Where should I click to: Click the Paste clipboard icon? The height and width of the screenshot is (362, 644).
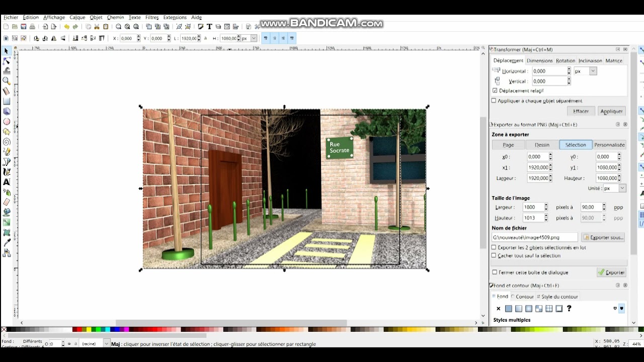coord(106,27)
